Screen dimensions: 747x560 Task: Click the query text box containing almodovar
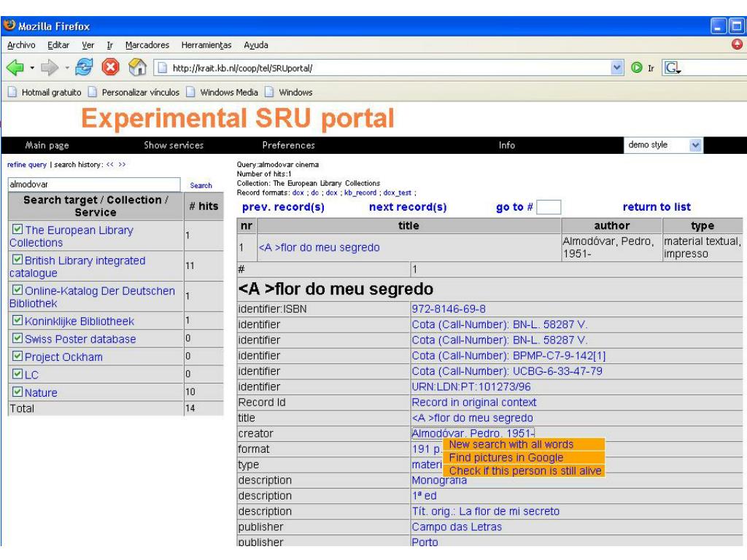94,184
